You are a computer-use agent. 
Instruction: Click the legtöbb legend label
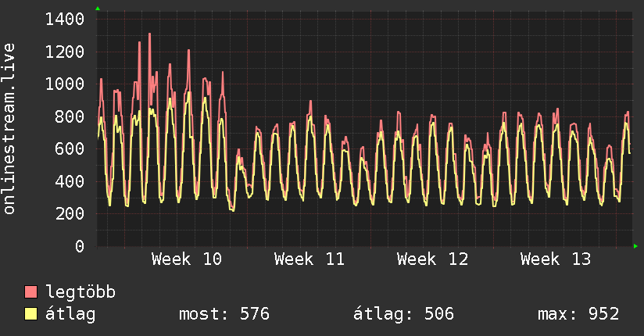80,292
